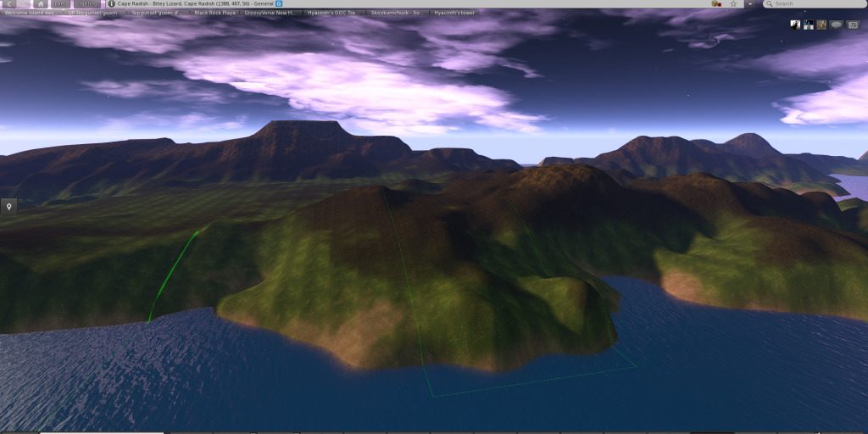
Task: Open parcel info icon in location bar
Action: [111, 4]
